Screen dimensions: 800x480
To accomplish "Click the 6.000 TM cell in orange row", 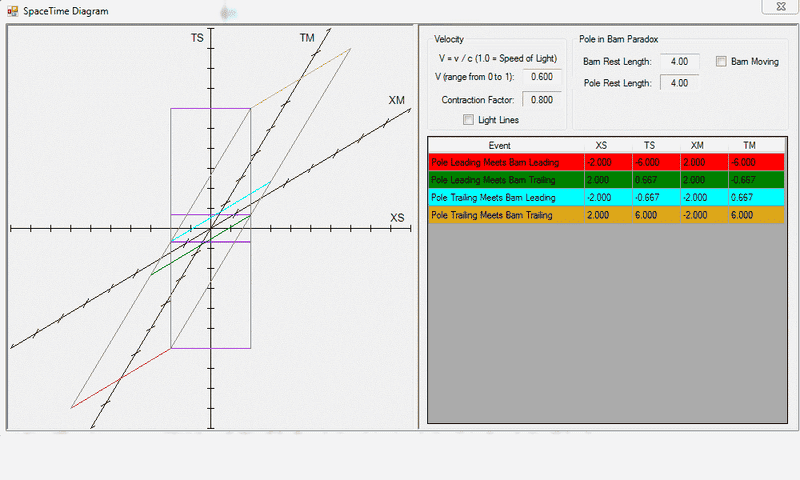I will point(756,215).
